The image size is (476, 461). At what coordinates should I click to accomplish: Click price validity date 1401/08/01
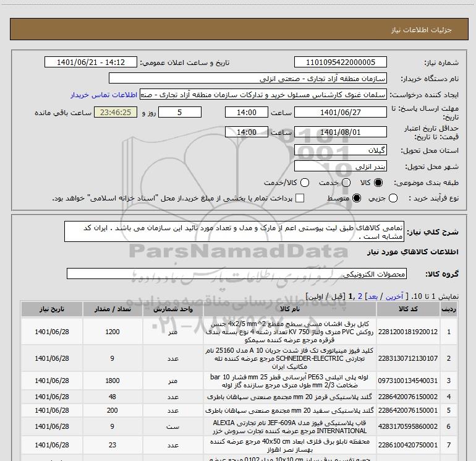click(340, 132)
